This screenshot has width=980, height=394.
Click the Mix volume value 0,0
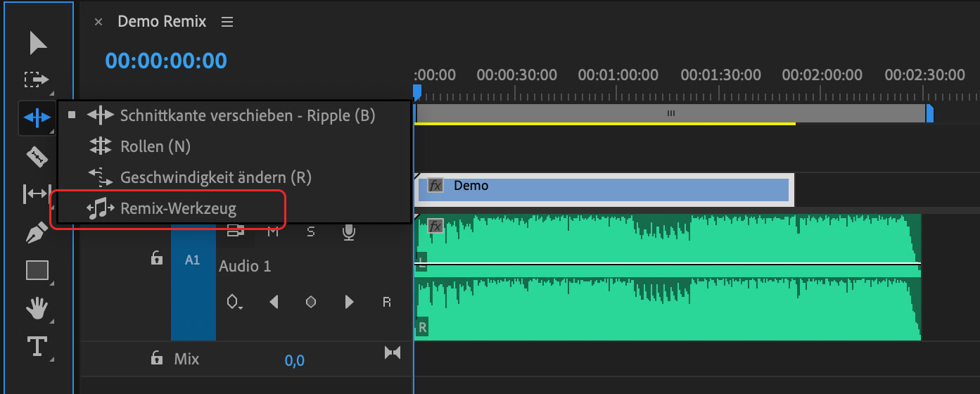point(294,361)
